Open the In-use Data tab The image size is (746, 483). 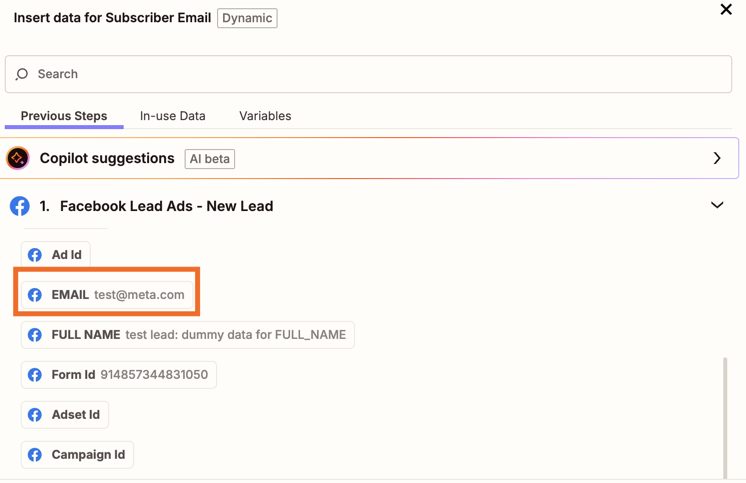click(172, 116)
